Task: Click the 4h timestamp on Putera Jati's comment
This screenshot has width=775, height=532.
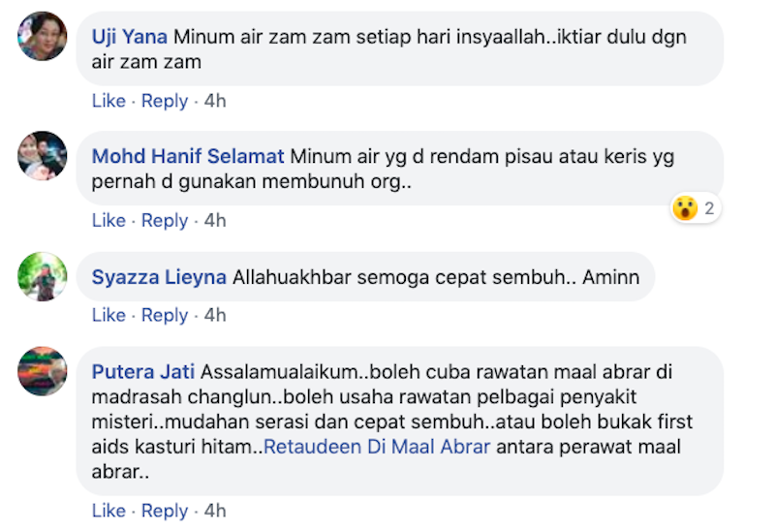Action: pos(214,511)
